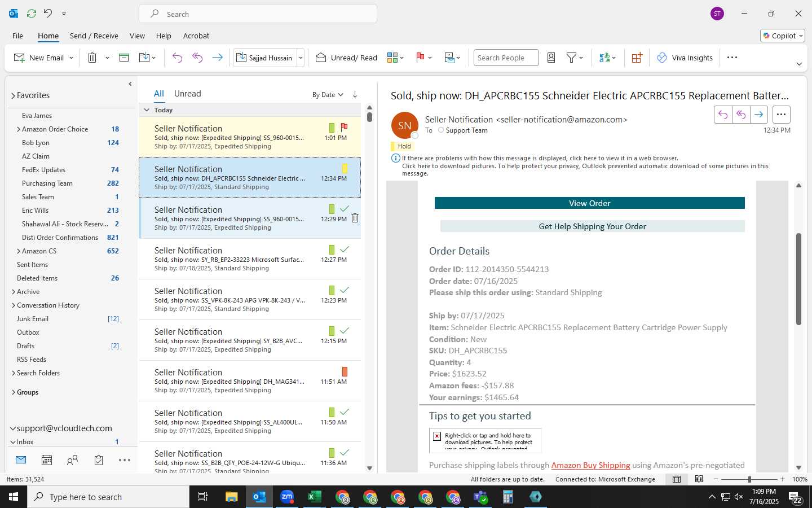Viewport: 812px width, 508px height.
Task: Click the Undo icon in title bar
Action: click(x=48, y=13)
